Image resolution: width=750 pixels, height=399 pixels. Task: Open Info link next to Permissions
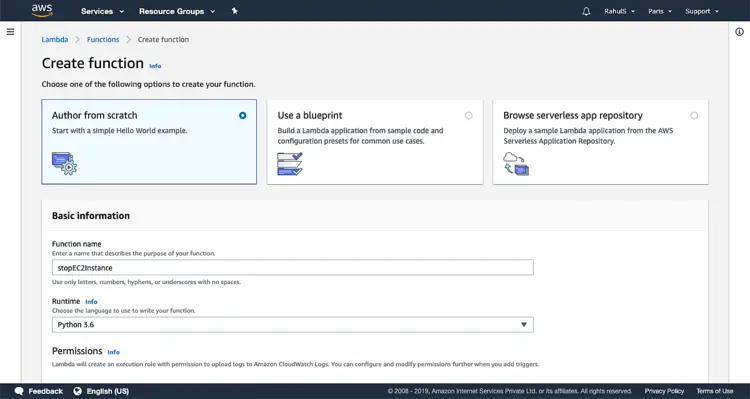(113, 352)
